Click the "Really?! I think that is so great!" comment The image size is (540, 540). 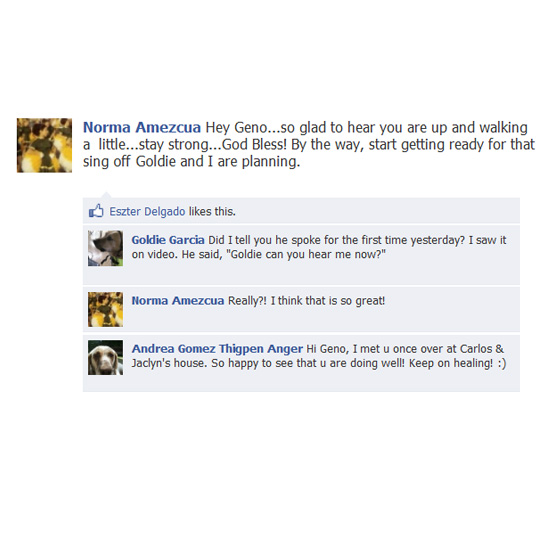[x=307, y=301]
